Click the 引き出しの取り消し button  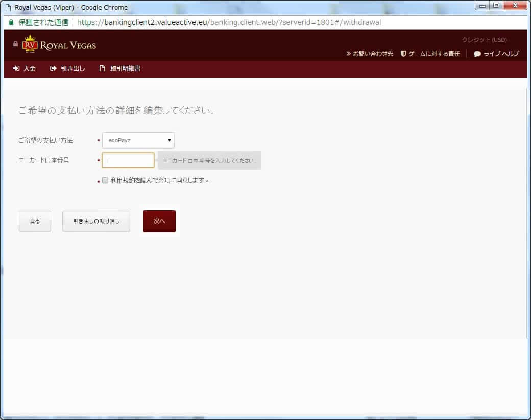coord(96,221)
